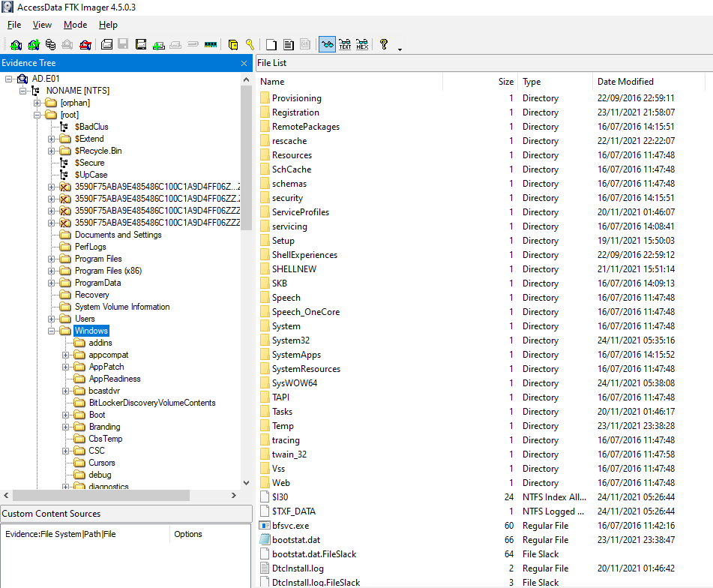Screen dimensions: 713x588
Task: Click the Add Evidence Item toolbar icon
Action: [x=16, y=45]
